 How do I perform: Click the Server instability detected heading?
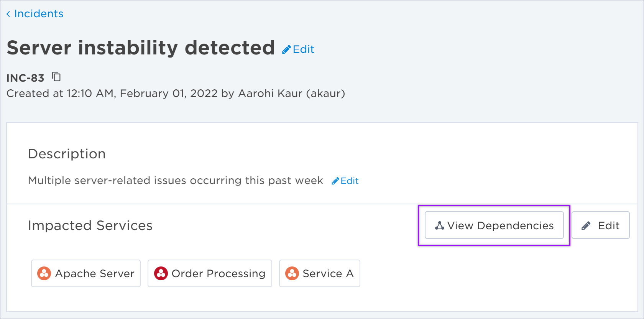[x=141, y=48]
